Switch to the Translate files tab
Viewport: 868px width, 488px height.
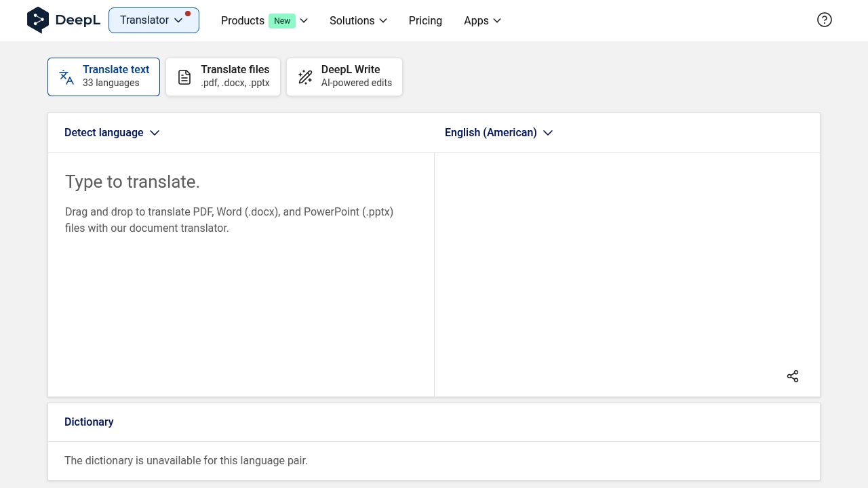coord(223,77)
